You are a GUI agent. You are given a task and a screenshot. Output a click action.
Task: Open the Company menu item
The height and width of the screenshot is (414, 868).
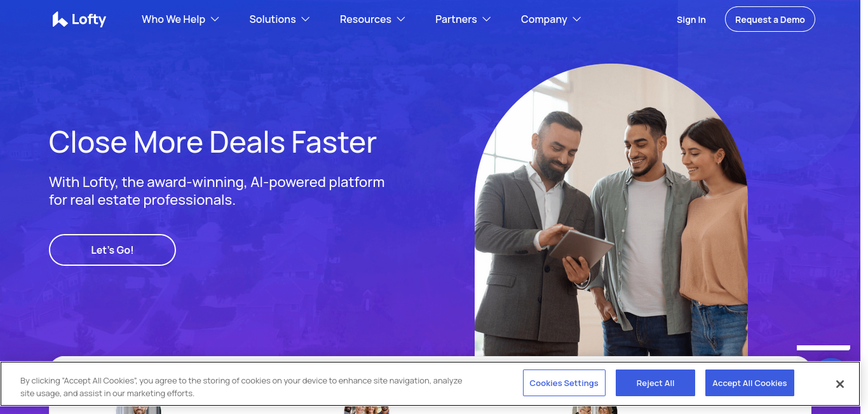(x=544, y=20)
